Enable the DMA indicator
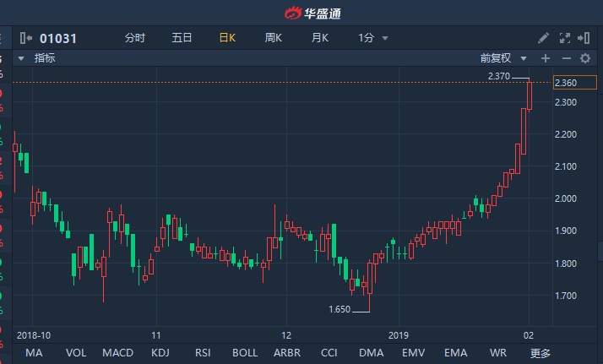 pos(371,353)
